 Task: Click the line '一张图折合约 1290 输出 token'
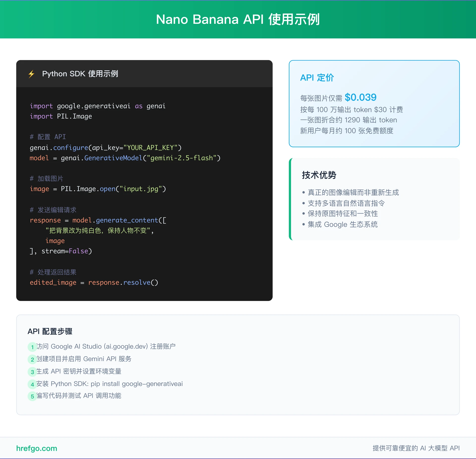348,120
